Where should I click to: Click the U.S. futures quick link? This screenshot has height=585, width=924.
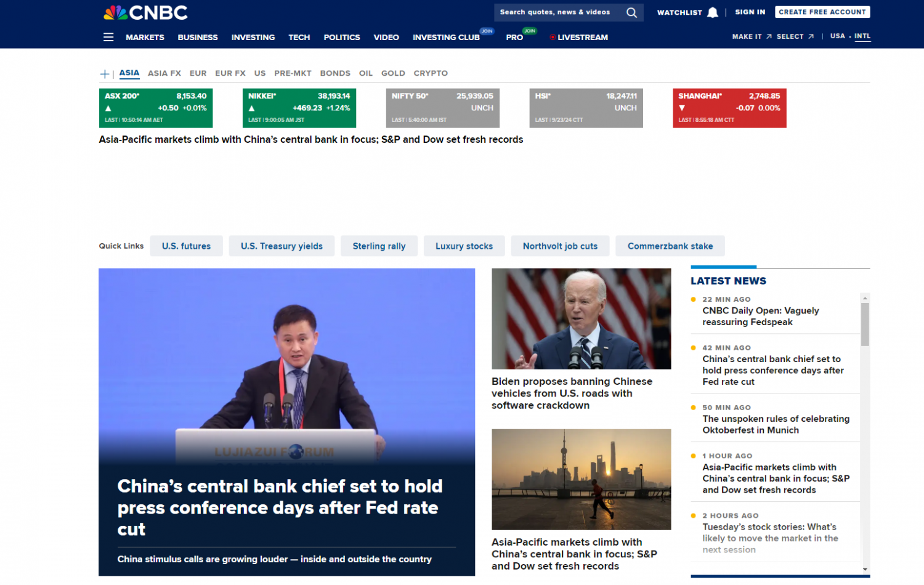pos(186,246)
